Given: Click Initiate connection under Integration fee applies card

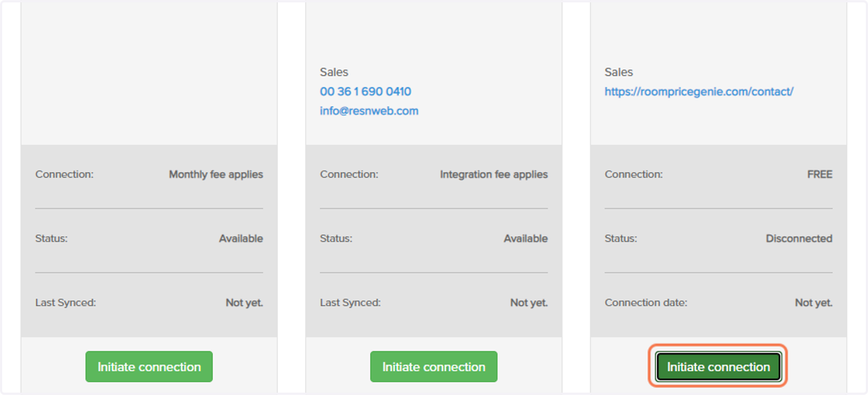Looking at the screenshot, I should [434, 367].
